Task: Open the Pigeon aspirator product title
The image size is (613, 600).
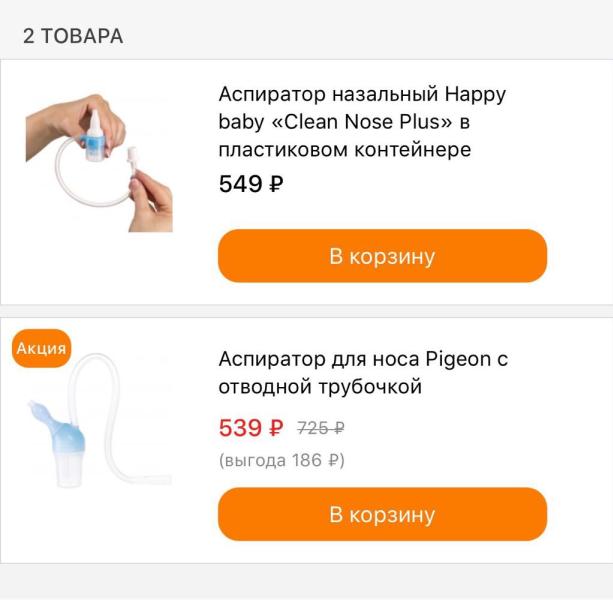Action: pyautogui.click(x=362, y=372)
